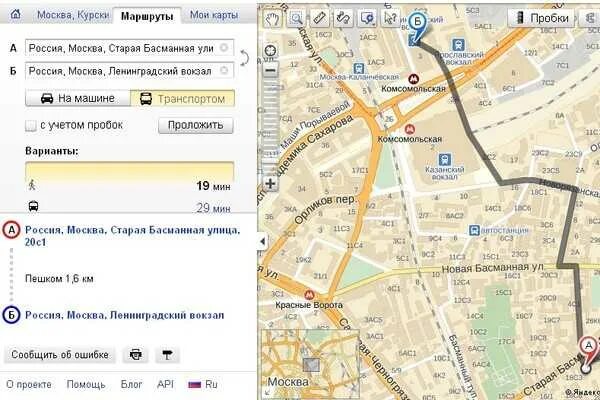Click Ярославский вокзал station icon

(x=458, y=45)
